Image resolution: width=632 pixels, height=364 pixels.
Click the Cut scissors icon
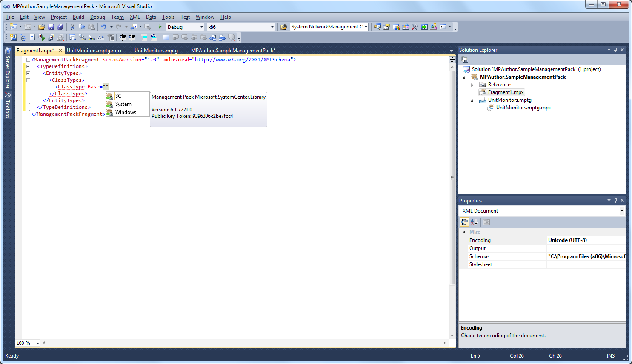click(72, 27)
